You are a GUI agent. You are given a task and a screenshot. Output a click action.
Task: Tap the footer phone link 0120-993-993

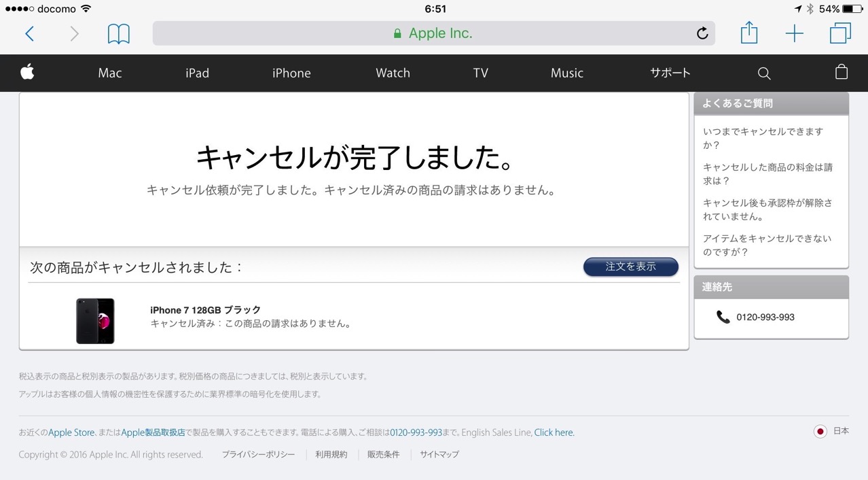coord(416,432)
